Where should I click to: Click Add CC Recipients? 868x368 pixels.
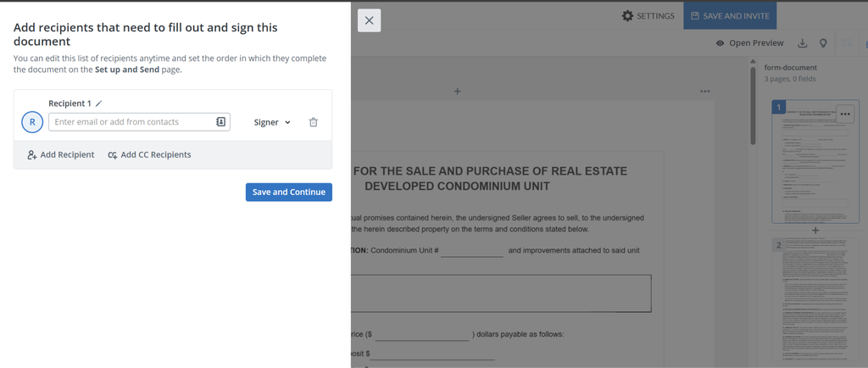pos(149,155)
